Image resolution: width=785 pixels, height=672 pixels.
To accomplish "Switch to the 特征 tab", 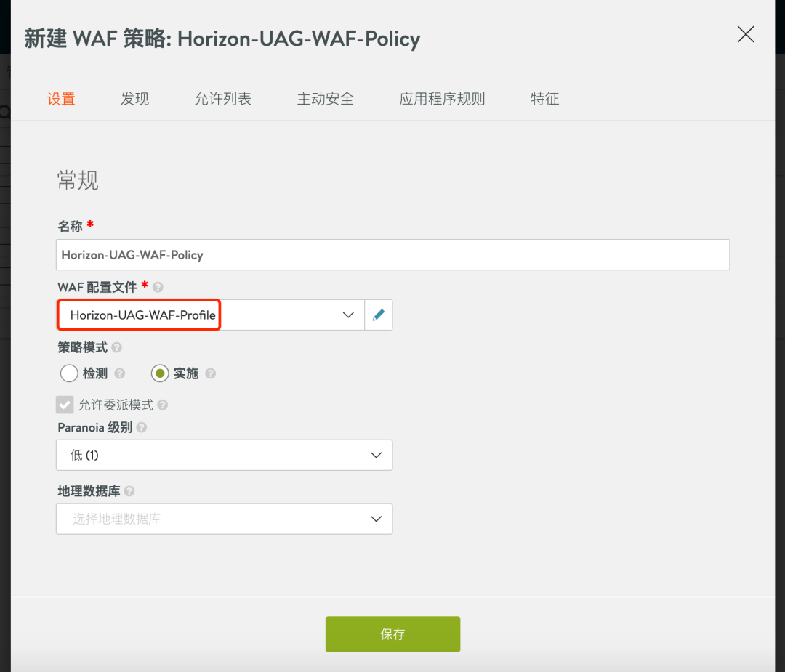I will [544, 99].
